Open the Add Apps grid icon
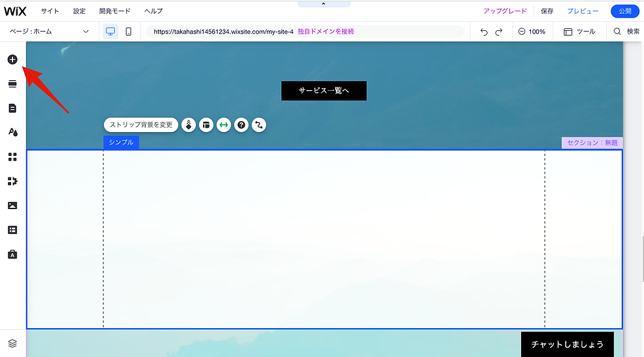 [12, 157]
